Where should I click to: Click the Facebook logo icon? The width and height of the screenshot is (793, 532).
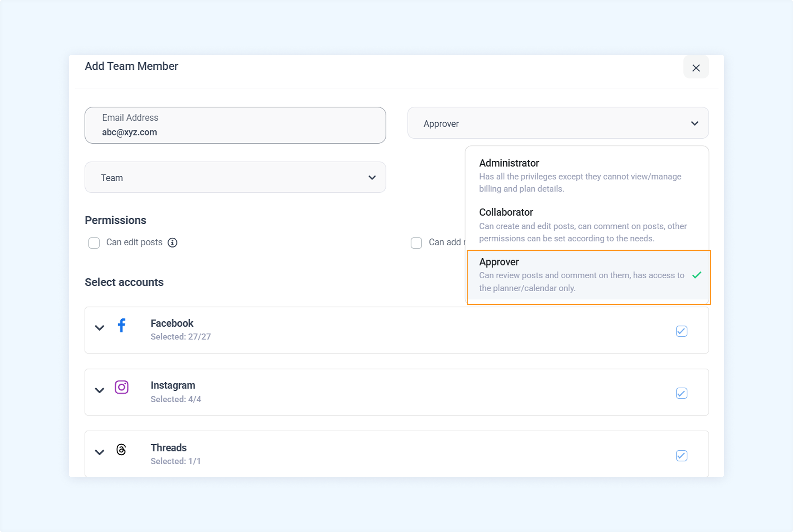[x=122, y=325]
